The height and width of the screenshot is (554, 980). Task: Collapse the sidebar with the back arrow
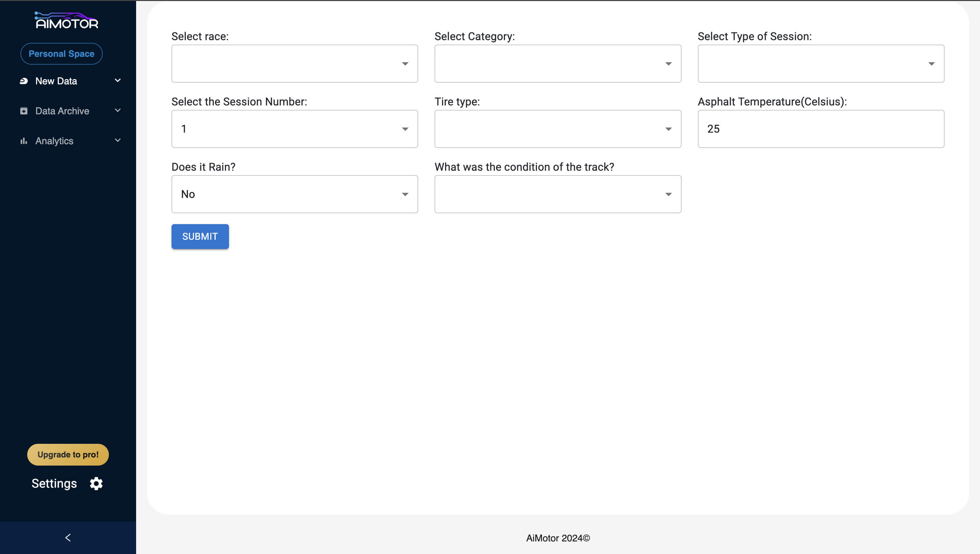68,537
